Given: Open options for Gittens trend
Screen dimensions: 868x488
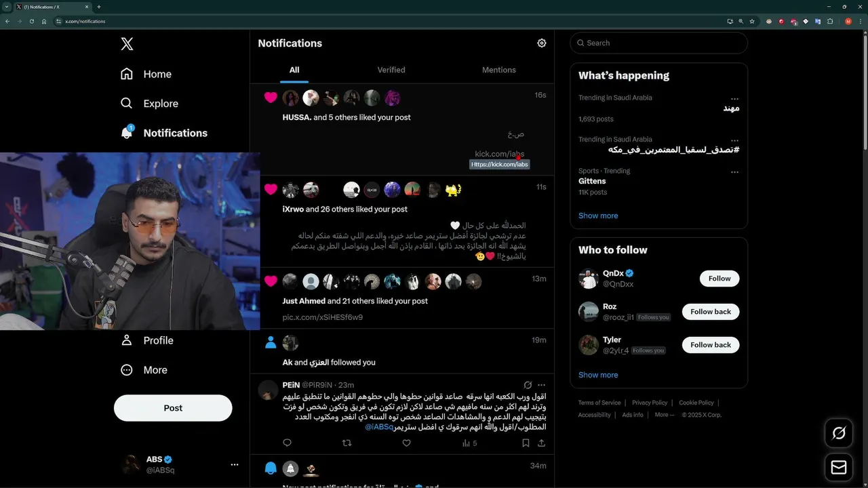Looking at the screenshot, I should click(x=734, y=172).
